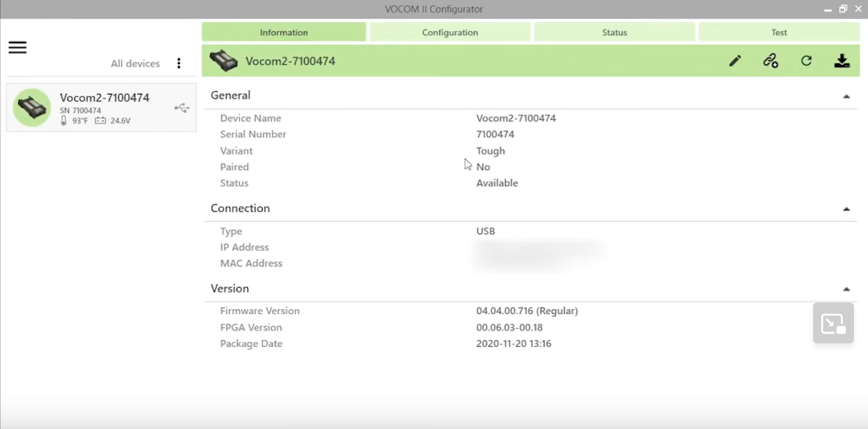Select the Vocom2-7100474 name in device list
The width and height of the screenshot is (868, 429).
104,98
